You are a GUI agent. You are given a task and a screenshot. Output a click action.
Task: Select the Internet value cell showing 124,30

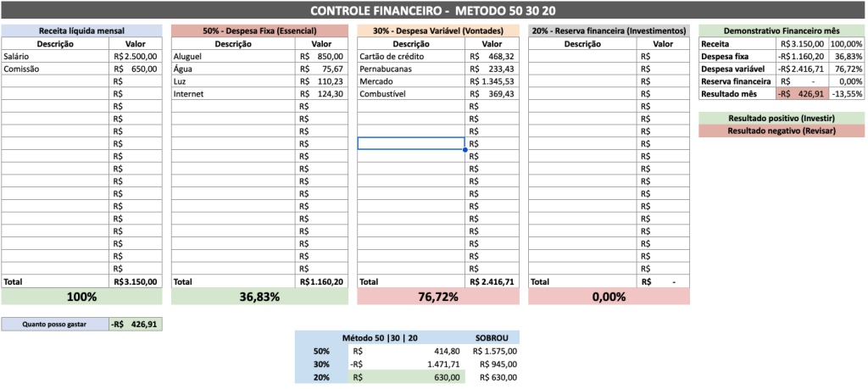[322, 94]
